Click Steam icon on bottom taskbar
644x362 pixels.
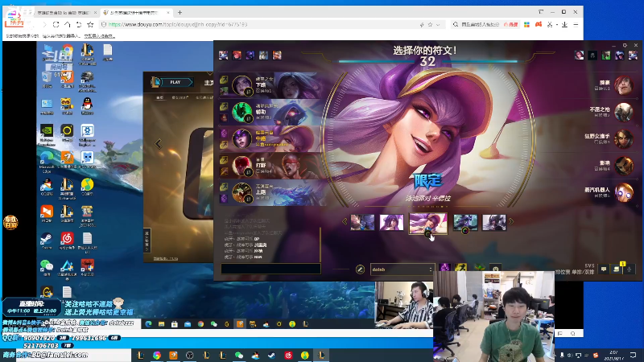click(272, 355)
